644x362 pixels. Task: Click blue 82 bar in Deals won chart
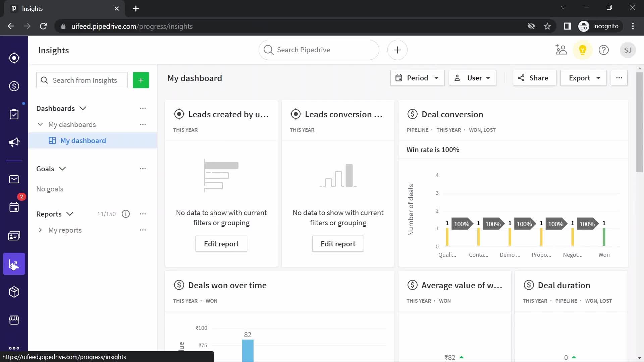point(248,351)
